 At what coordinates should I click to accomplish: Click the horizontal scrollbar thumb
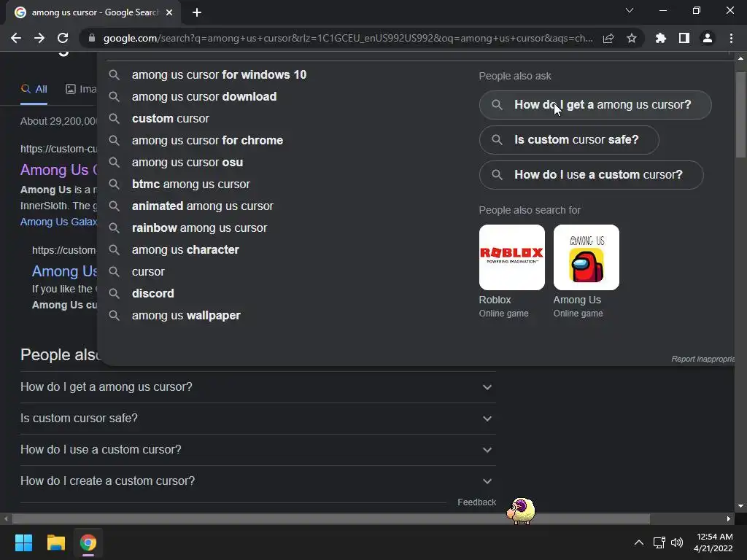click(x=330, y=518)
